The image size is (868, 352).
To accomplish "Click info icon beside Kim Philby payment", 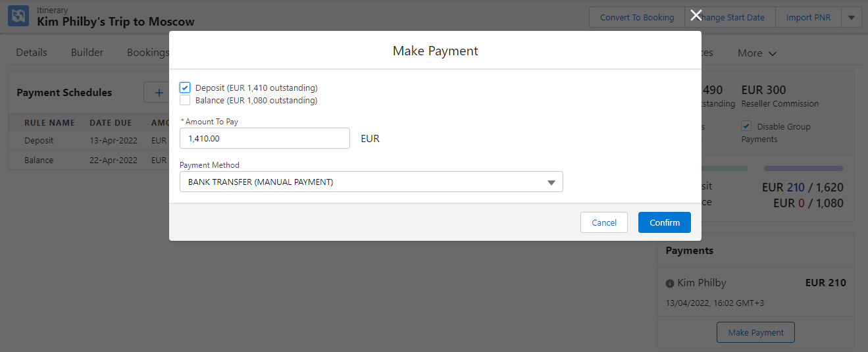I will [x=670, y=284].
